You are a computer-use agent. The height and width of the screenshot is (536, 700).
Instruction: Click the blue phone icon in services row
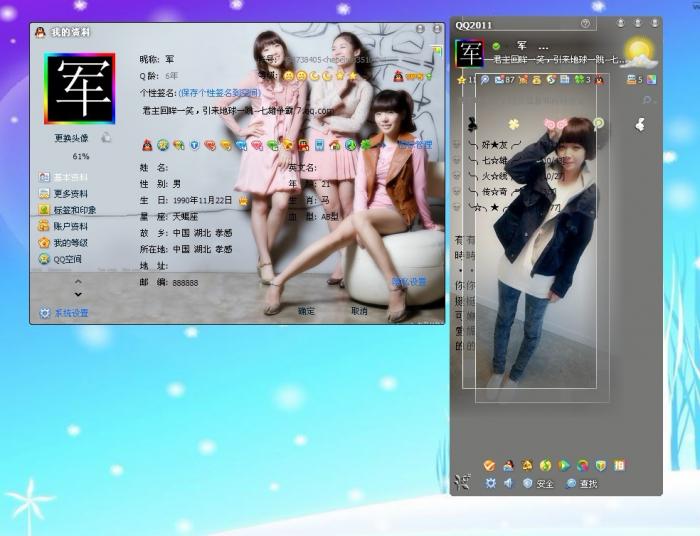point(319,145)
